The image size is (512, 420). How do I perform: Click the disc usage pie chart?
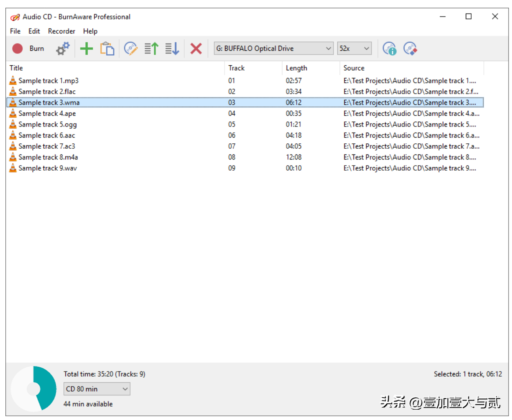point(33,389)
